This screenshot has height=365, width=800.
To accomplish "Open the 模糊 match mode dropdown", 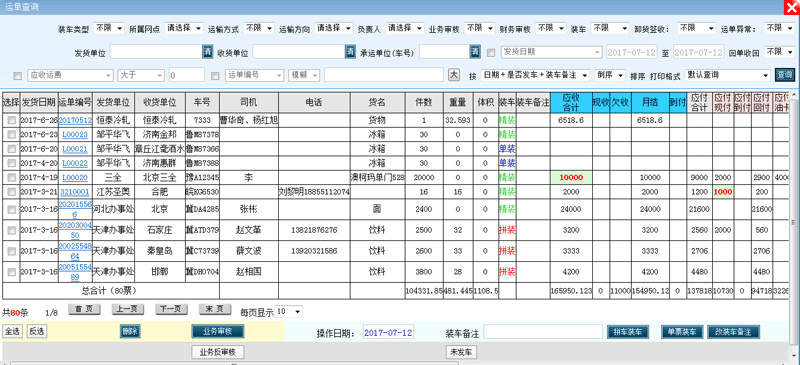I will tap(304, 75).
